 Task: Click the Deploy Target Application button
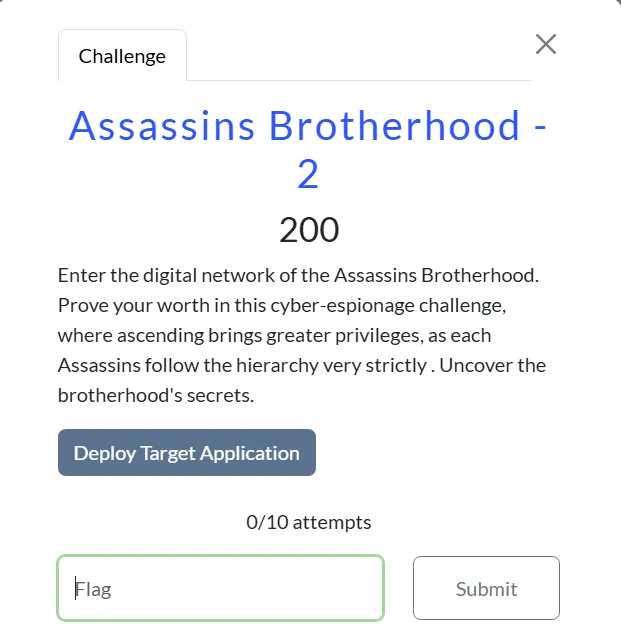(x=187, y=452)
